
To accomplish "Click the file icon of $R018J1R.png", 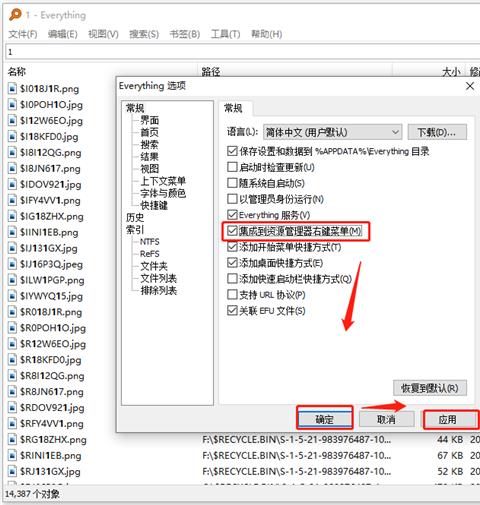I will point(12,312).
